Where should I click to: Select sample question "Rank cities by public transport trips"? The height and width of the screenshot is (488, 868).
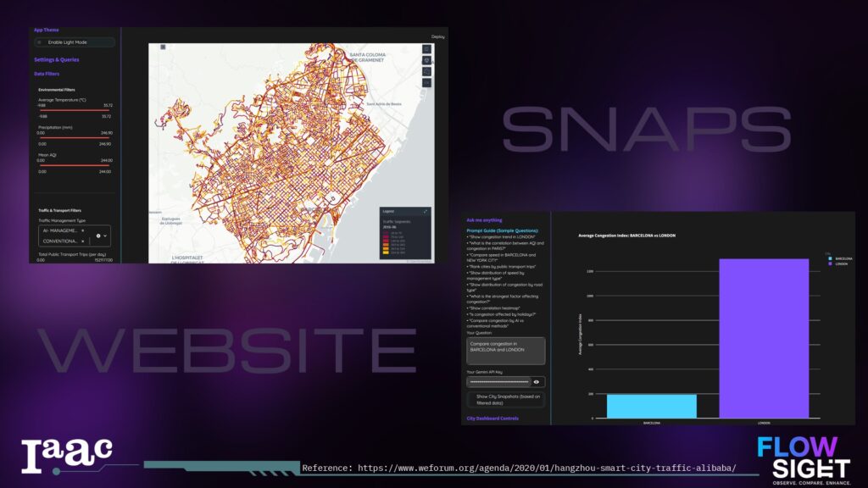point(502,267)
